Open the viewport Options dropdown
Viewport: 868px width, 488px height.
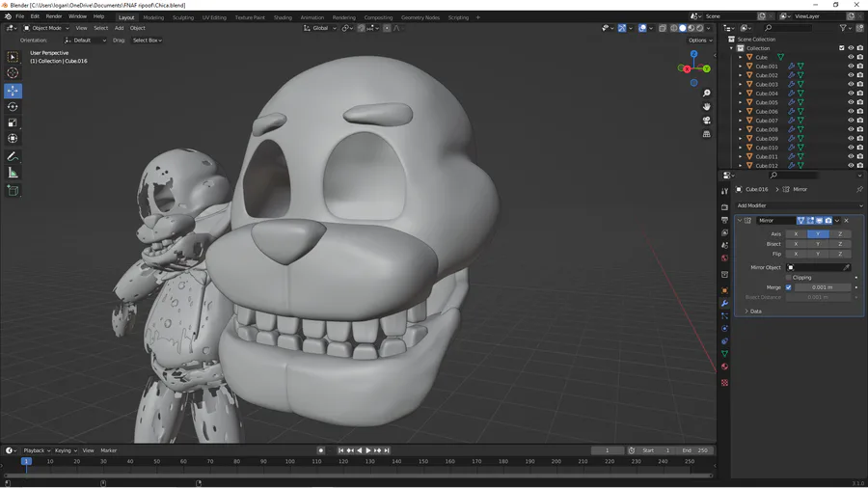pyautogui.click(x=700, y=41)
